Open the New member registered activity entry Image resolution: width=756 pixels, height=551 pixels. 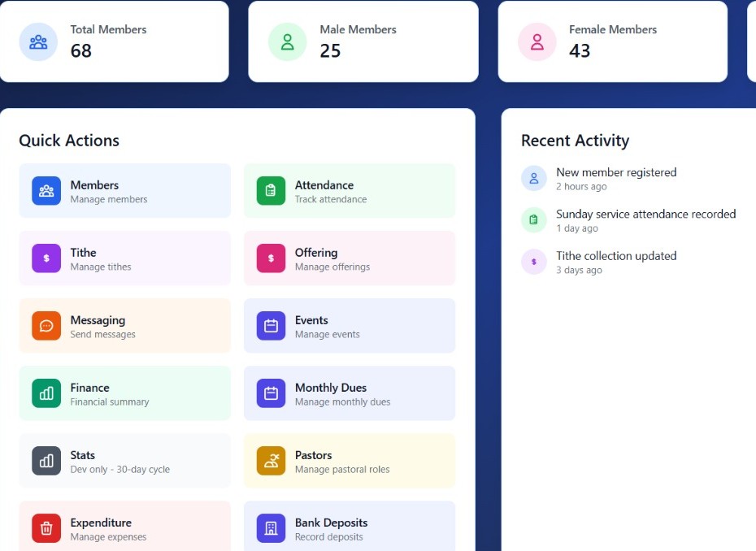[x=616, y=179]
